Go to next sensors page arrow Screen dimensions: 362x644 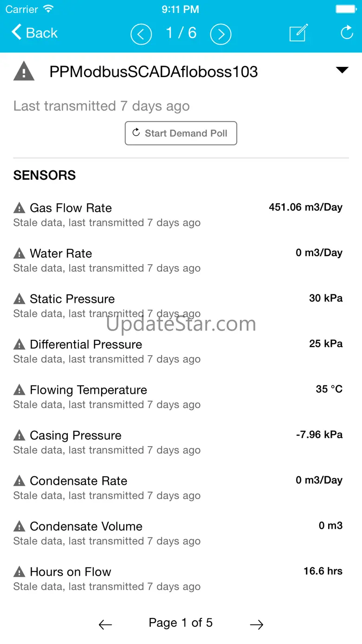(x=257, y=625)
